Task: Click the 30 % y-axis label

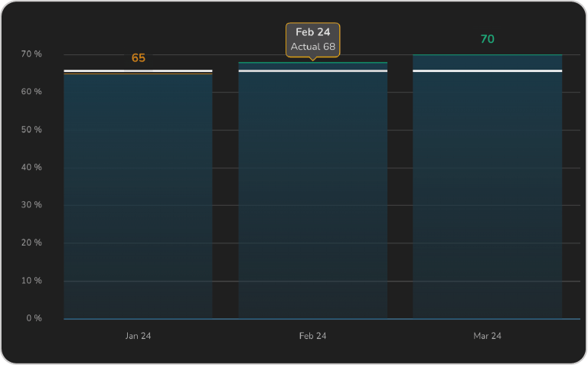Action: tap(31, 205)
